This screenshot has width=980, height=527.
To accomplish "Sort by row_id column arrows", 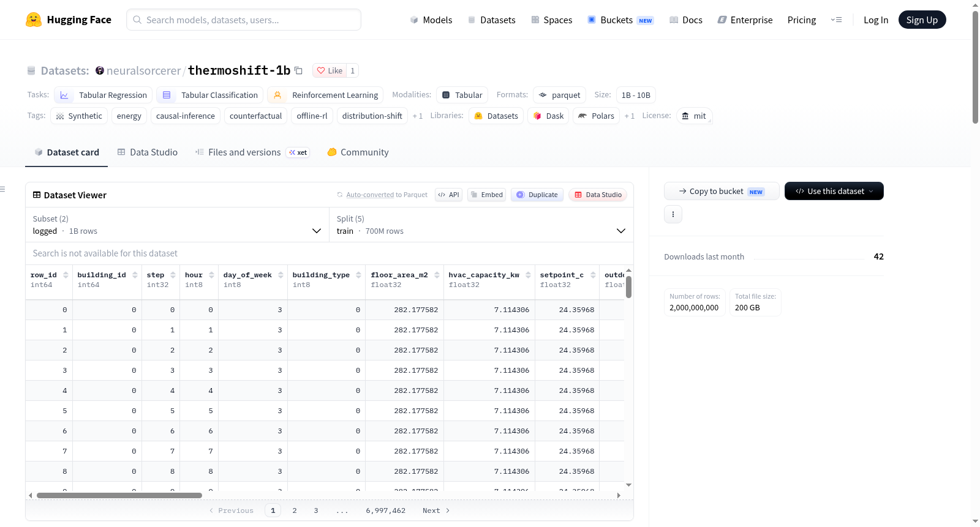I will tap(66, 275).
